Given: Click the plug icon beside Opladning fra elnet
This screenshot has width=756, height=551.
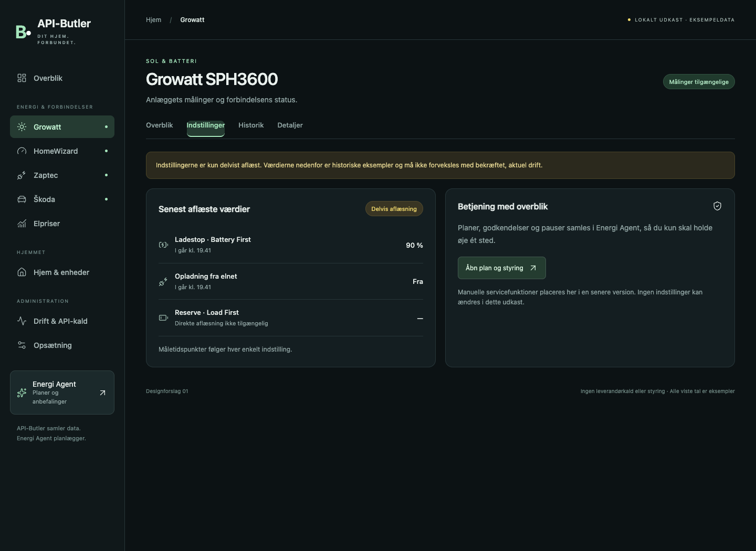Looking at the screenshot, I should click(x=163, y=282).
